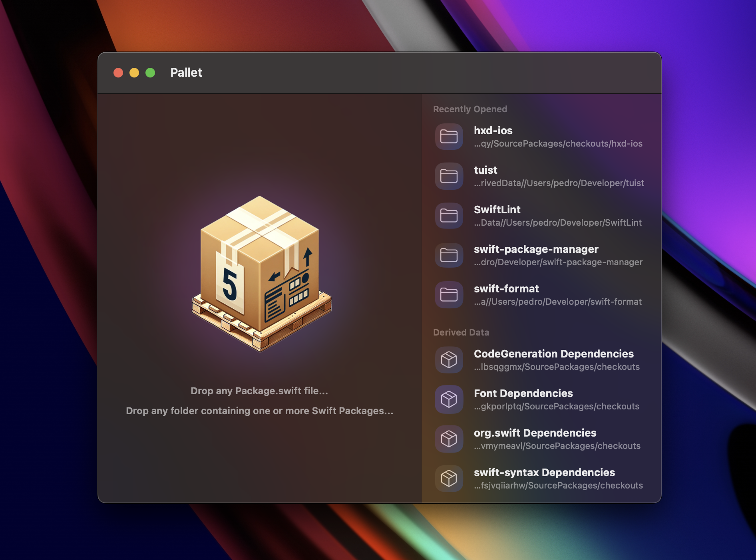Click the path ...rivedData//Users/pedro/Developer/tuist
The width and height of the screenshot is (756, 560).
tap(559, 183)
